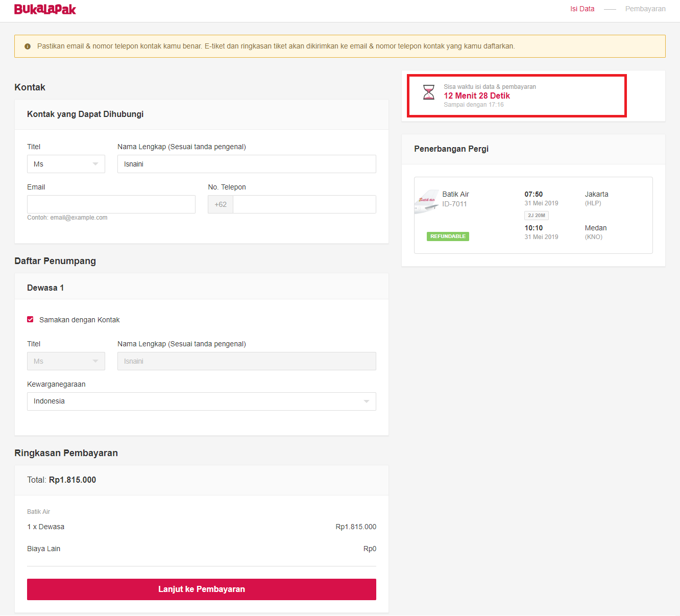This screenshot has width=680, height=616.
Task: Click the Medan (KNO) destination text
Action: pos(596,232)
